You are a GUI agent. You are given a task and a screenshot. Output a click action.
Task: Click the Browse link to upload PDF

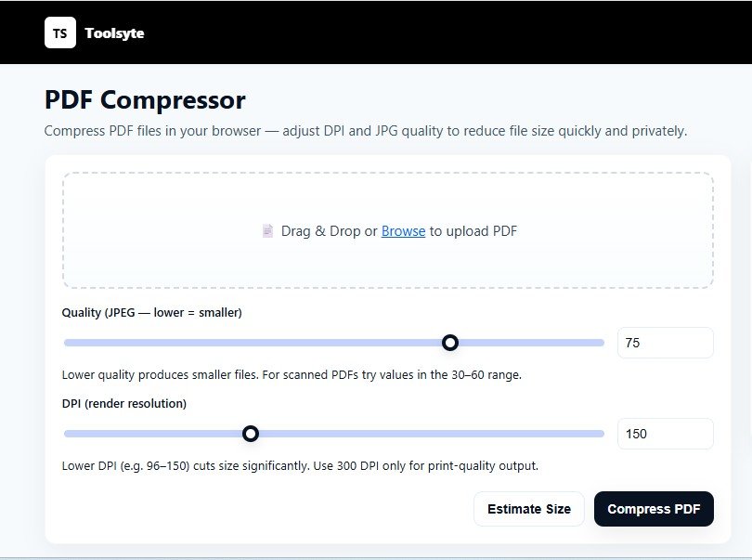point(403,230)
